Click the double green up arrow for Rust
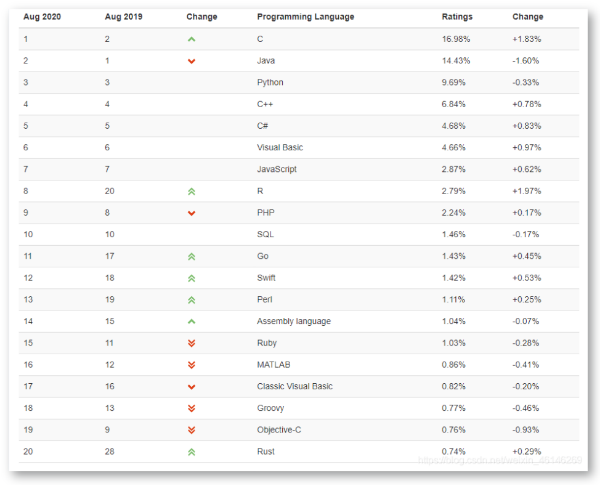Screen dimensions: 600x485 pos(191,452)
